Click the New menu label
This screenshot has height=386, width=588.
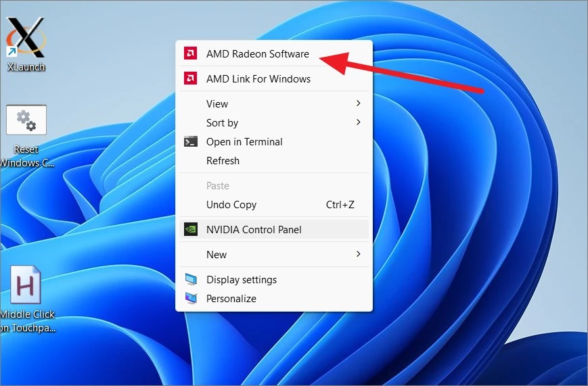(x=217, y=254)
